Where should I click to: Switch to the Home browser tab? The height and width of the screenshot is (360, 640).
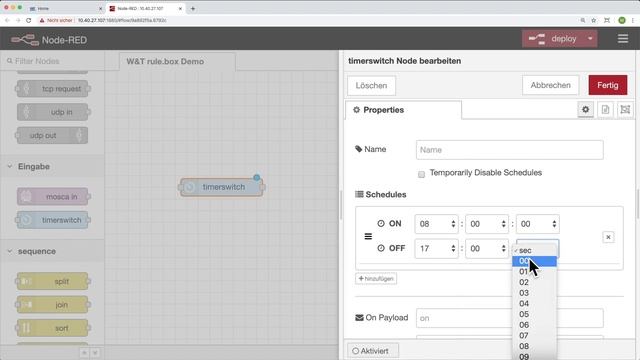pos(65,9)
